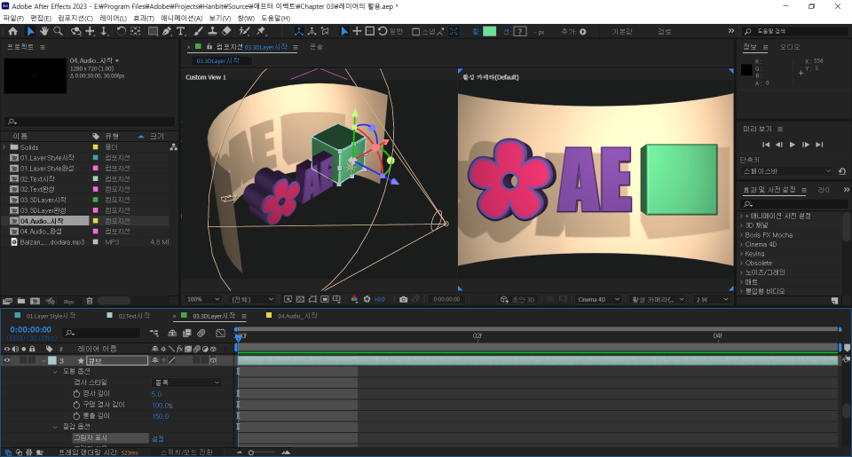The image size is (852, 457).
Task: Toggle Motion Blur enable icon in timeline
Action: tap(201, 333)
